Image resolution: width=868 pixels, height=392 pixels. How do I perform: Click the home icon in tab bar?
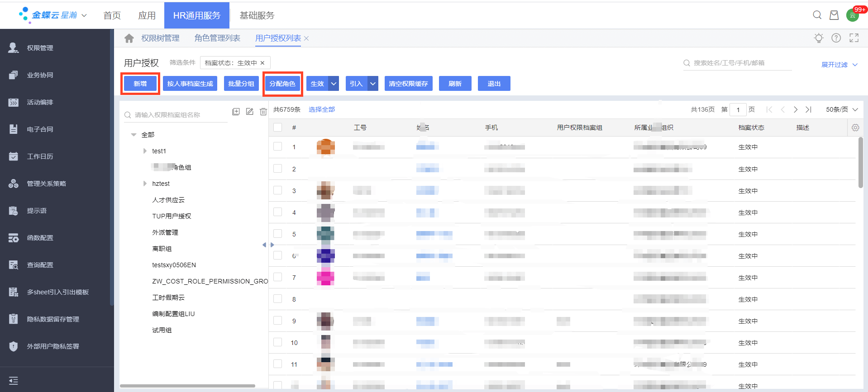pyautogui.click(x=129, y=38)
